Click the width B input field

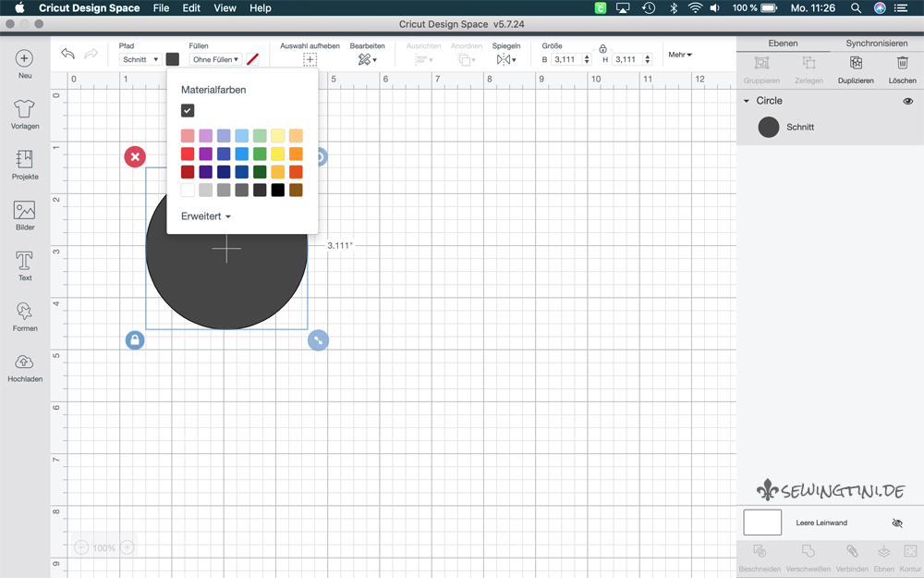[x=565, y=59]
